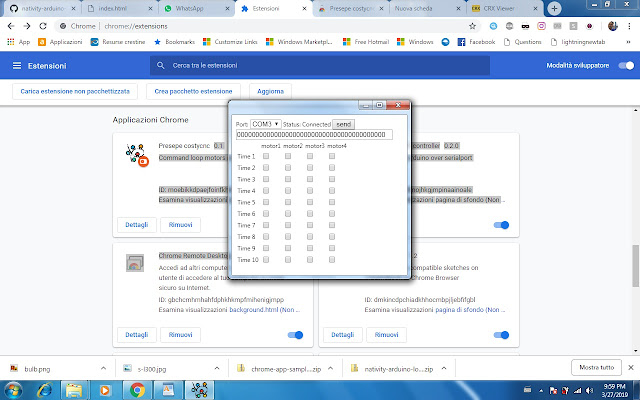Switch to the nativity-arduino GitHub tab
The image size is (640, 400).
[x=43, y=8]
